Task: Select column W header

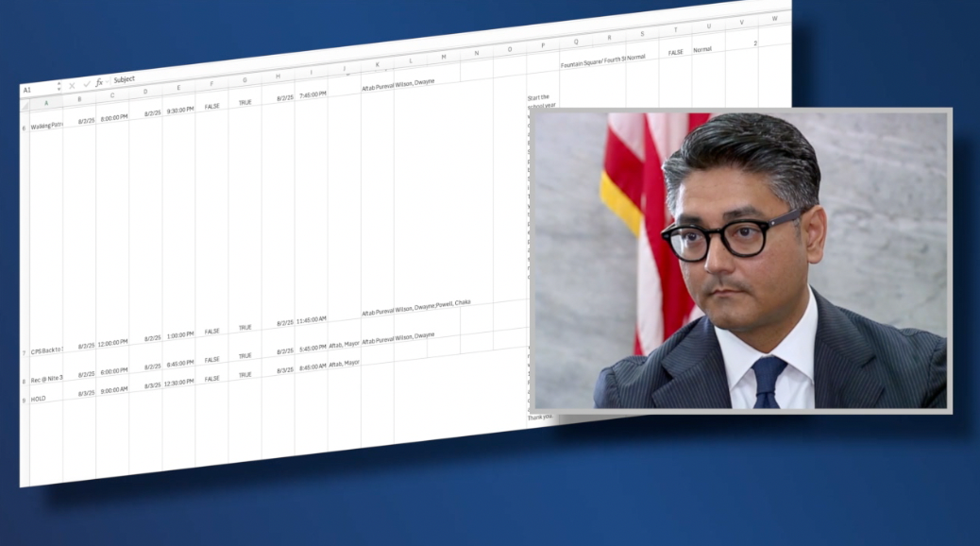Action: tap(774, 18)
